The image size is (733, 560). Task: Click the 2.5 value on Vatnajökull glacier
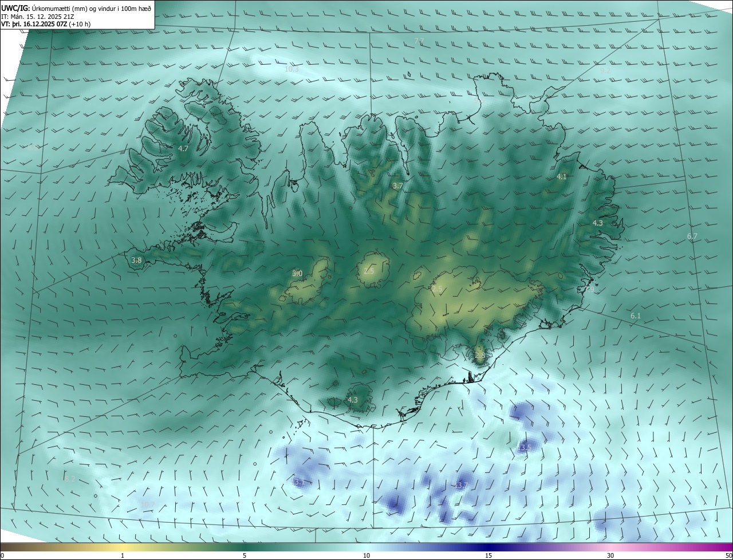437,290
